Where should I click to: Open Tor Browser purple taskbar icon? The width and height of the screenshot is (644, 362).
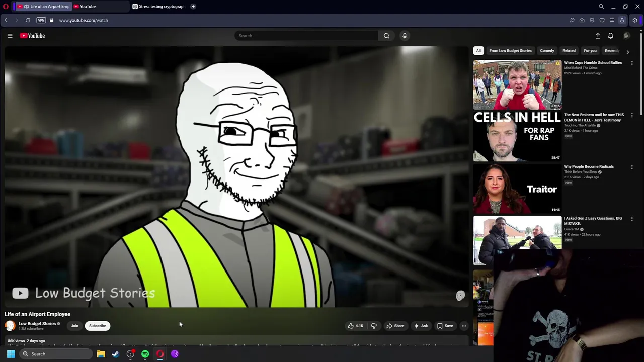175,354
